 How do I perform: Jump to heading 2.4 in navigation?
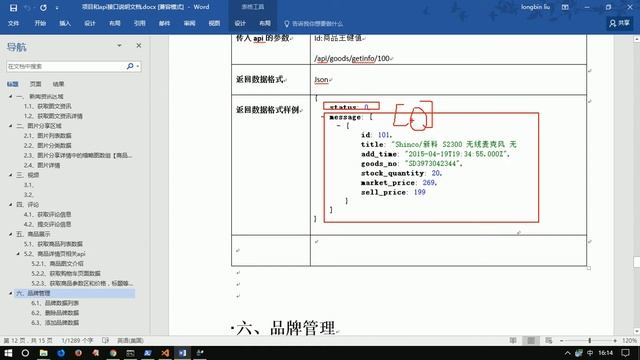[x=42, y=165]
